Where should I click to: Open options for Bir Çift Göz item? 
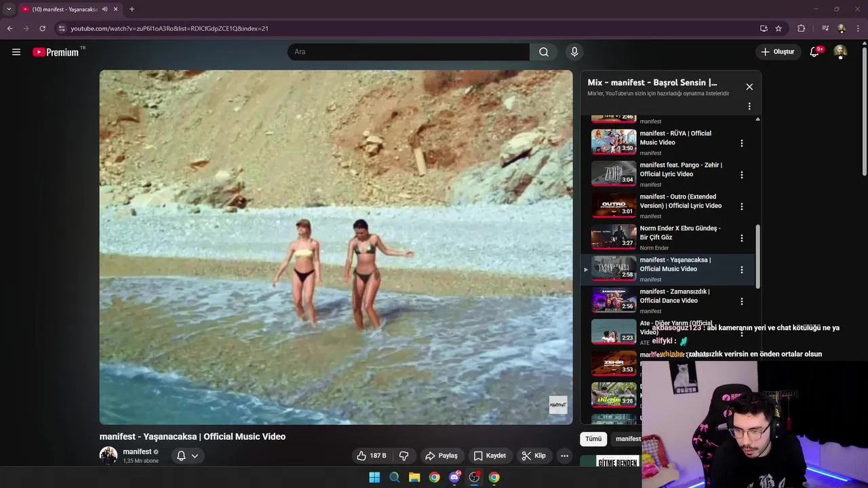click(741, 238)
